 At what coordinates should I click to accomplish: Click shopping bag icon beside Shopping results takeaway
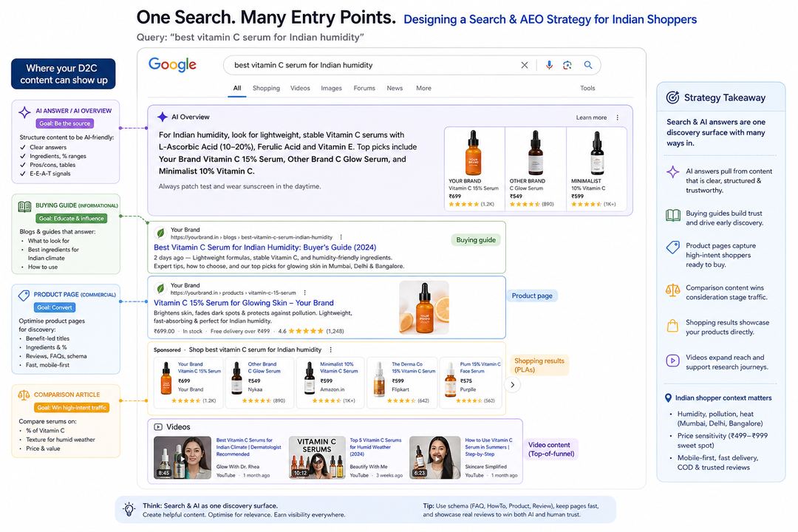[x=673, y=326]
